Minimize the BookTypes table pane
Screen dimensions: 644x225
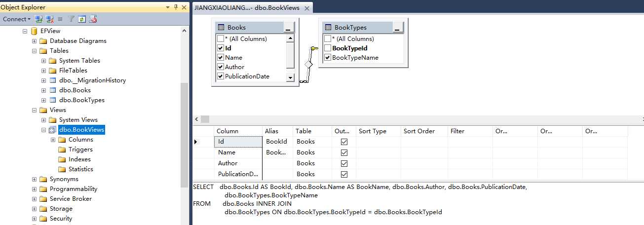[398, 27]
